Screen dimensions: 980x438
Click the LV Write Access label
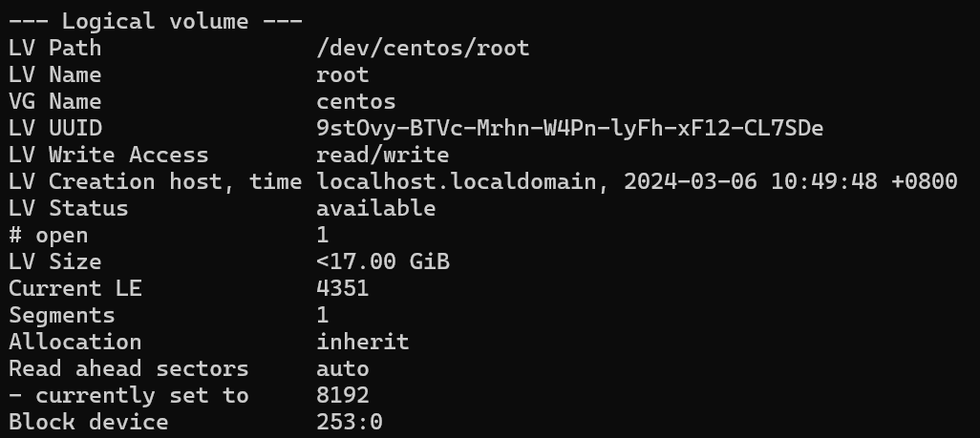click(109, 155)
